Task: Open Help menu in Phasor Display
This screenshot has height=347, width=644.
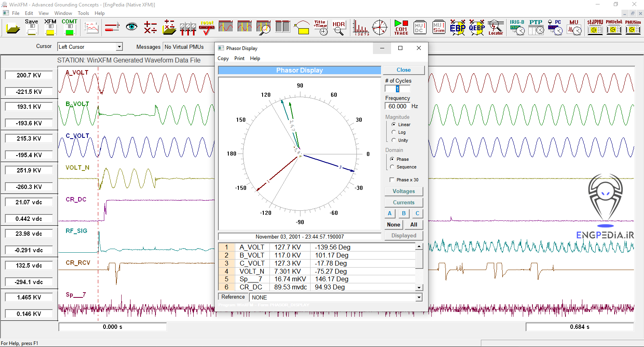Action: (255, 58)
